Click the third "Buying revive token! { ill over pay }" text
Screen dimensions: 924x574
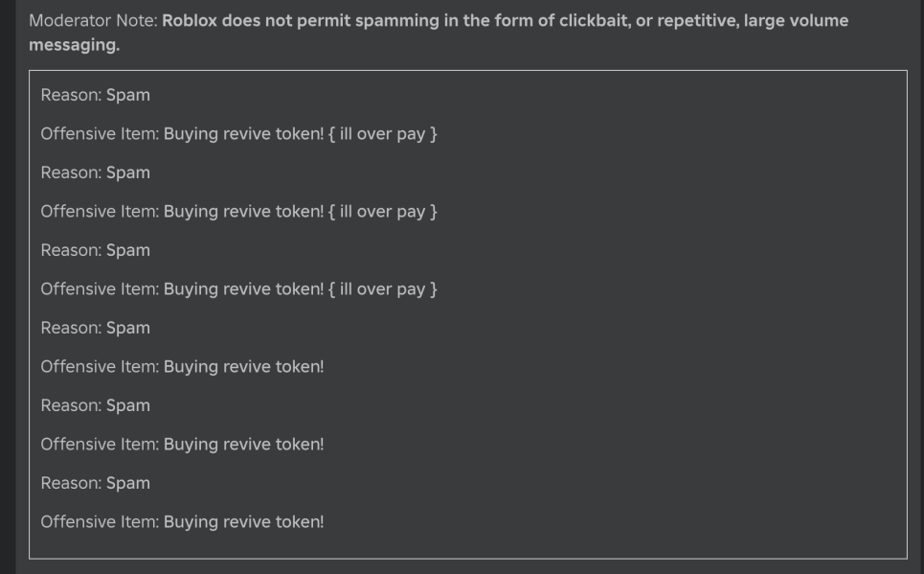click(300, 289)
